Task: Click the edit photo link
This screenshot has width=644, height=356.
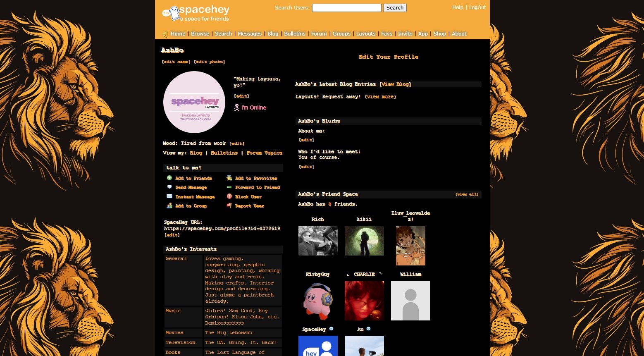Action: [210, 62]
